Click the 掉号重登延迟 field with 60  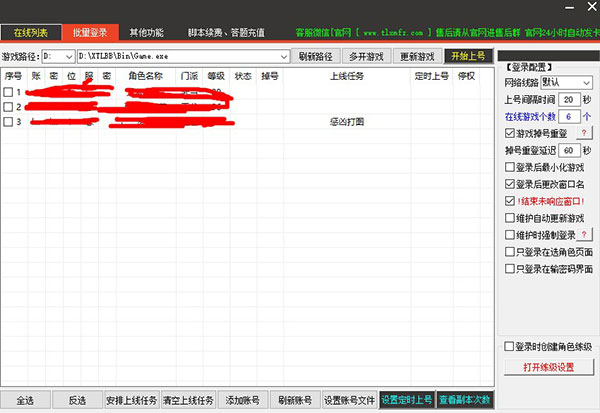[x=569, y=150]
